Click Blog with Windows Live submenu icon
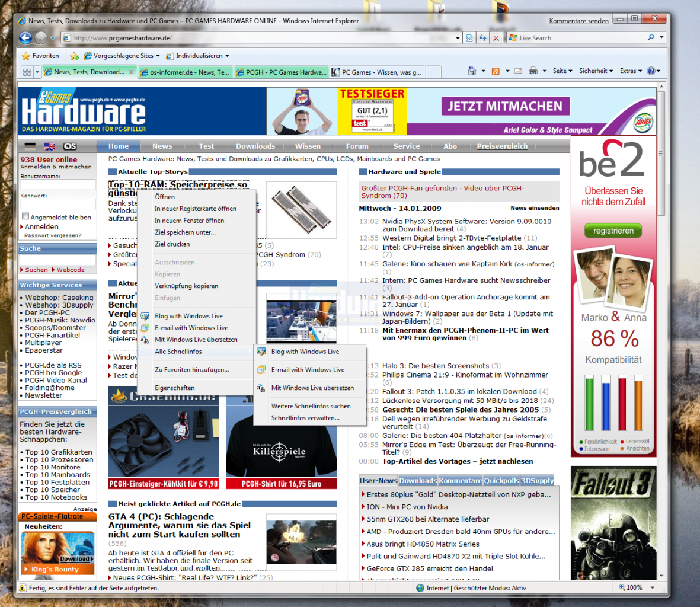 pyautogui.click(x=261, y=352)
